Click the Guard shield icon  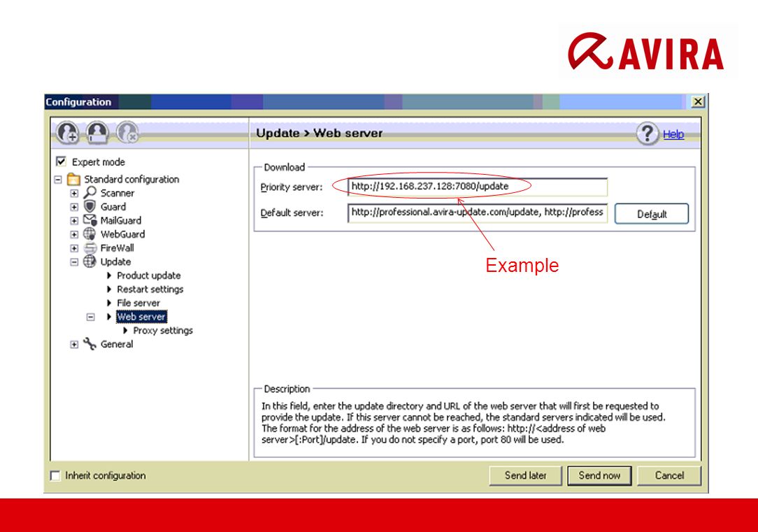point(90,206)
